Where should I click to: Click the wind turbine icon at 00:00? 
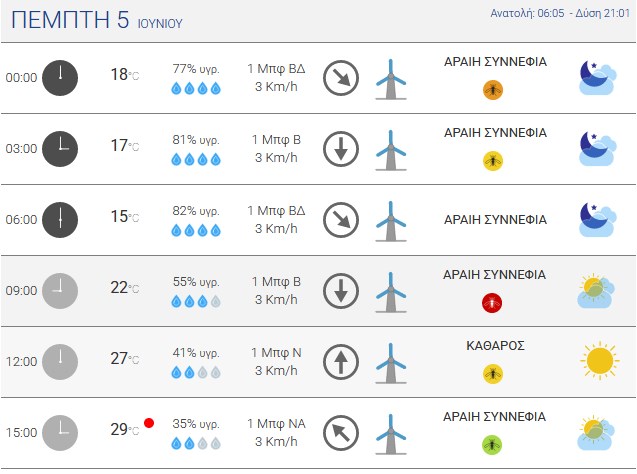pyautogui.click(x=391, y=79)
